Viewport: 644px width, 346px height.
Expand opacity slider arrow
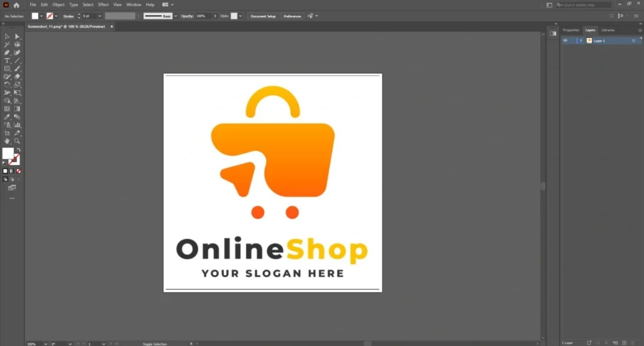[215, 16]
